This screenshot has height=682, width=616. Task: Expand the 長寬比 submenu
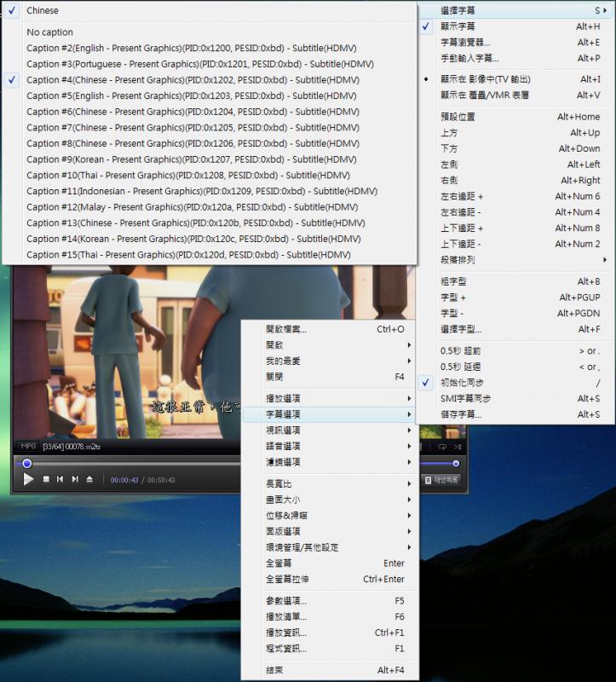330,483
